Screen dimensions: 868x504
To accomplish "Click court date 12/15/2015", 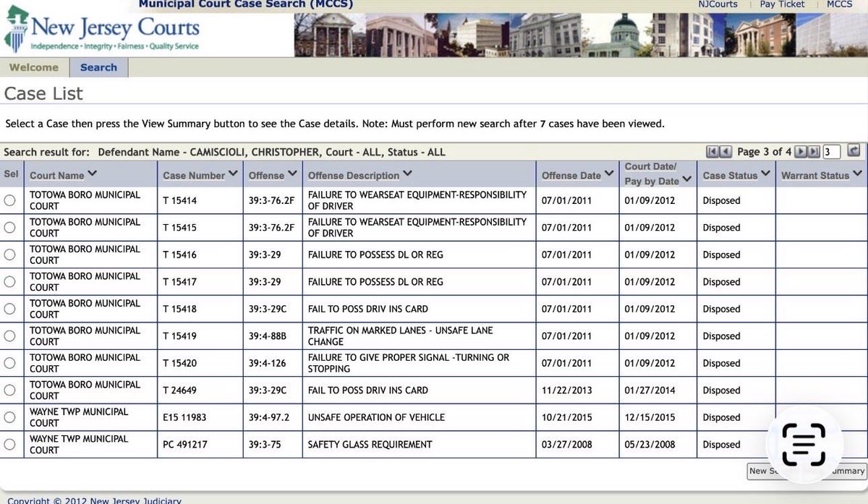I will [x=650, y=417].
